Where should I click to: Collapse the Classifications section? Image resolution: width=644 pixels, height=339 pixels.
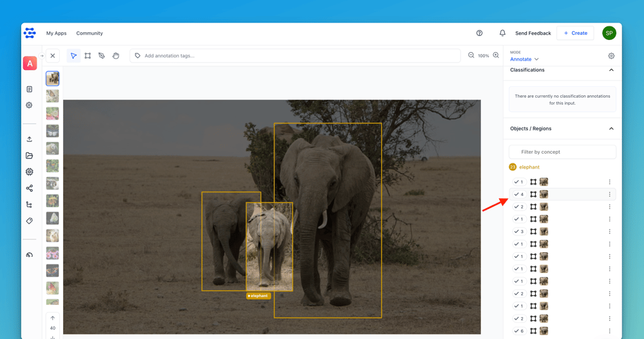click(x=611, y=70)
